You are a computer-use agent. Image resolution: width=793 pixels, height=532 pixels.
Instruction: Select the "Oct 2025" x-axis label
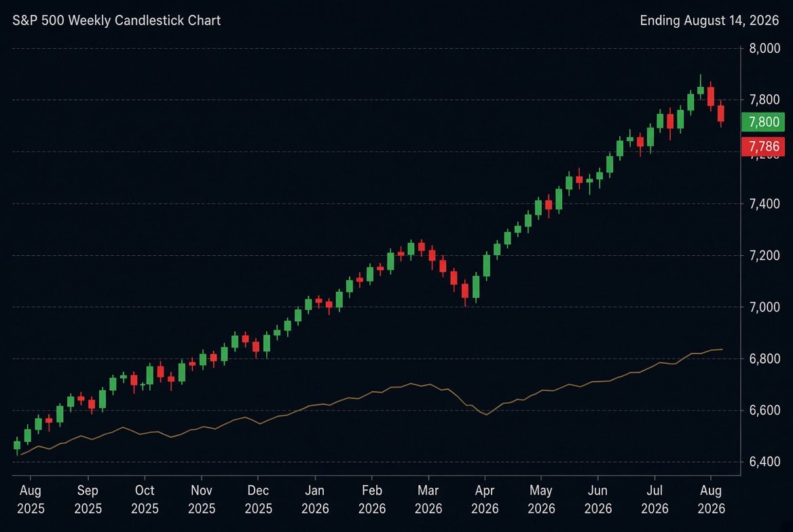coord(145,499)
